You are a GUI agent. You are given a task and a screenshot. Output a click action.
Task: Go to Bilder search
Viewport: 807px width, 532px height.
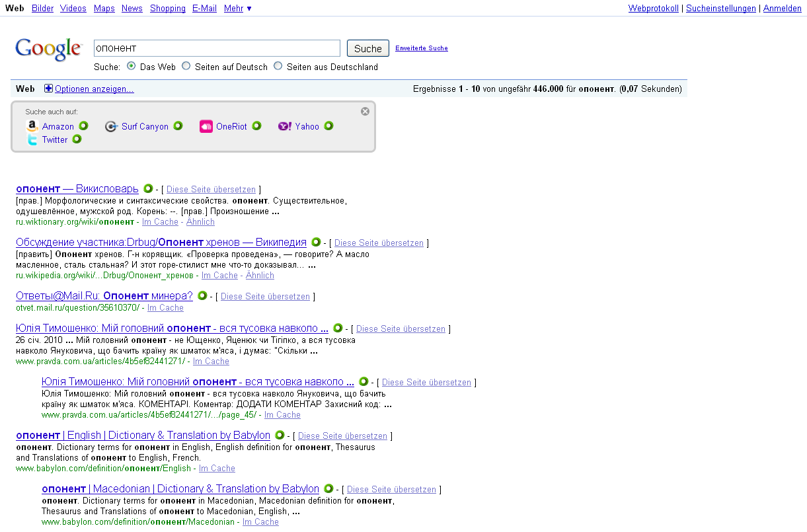pos(43,8)
